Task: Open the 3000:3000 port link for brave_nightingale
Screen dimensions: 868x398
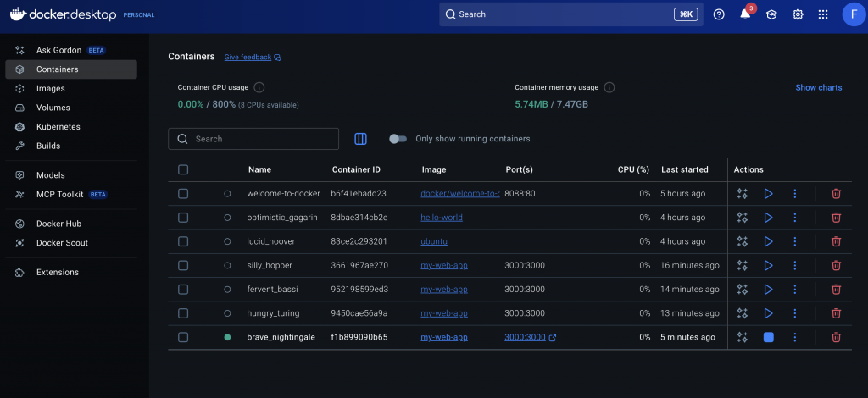Action: point(526,337)
